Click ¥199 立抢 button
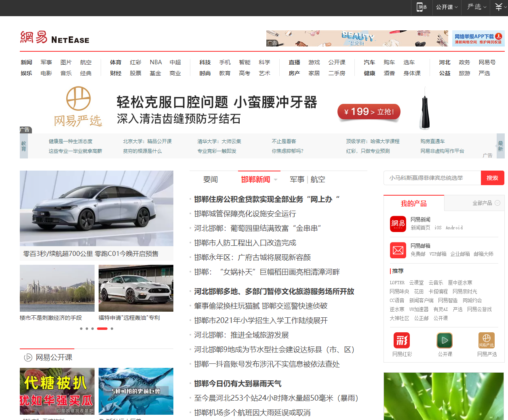Viewport: 508px width, 420px height. (369, 112)
